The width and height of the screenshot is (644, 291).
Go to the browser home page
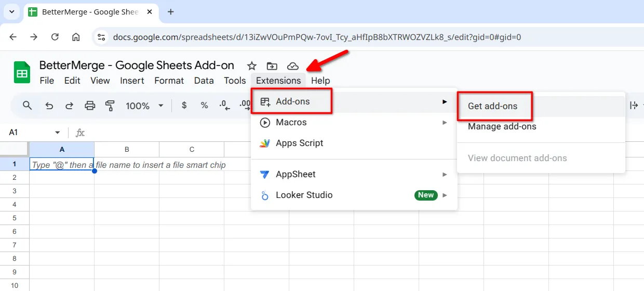(76, 37)
